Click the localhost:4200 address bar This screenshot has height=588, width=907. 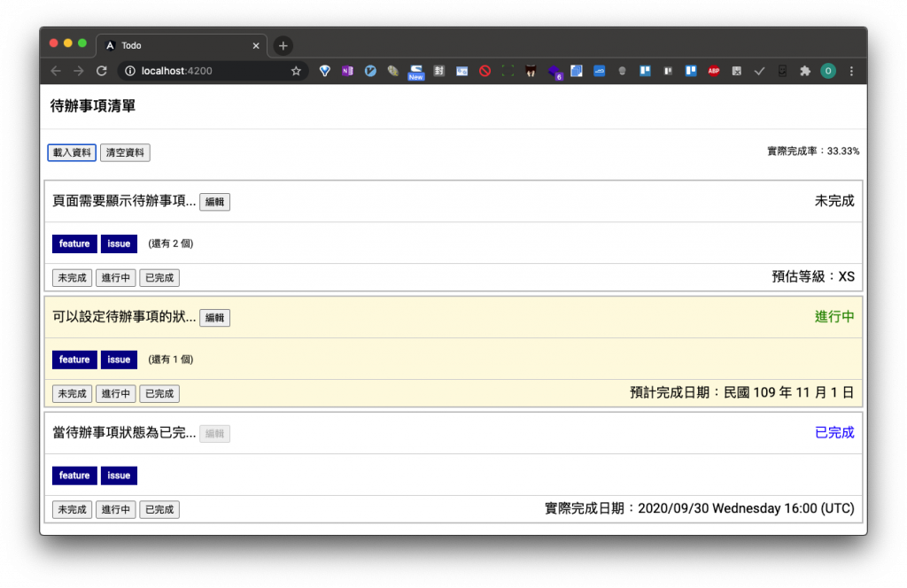[214, 71]
